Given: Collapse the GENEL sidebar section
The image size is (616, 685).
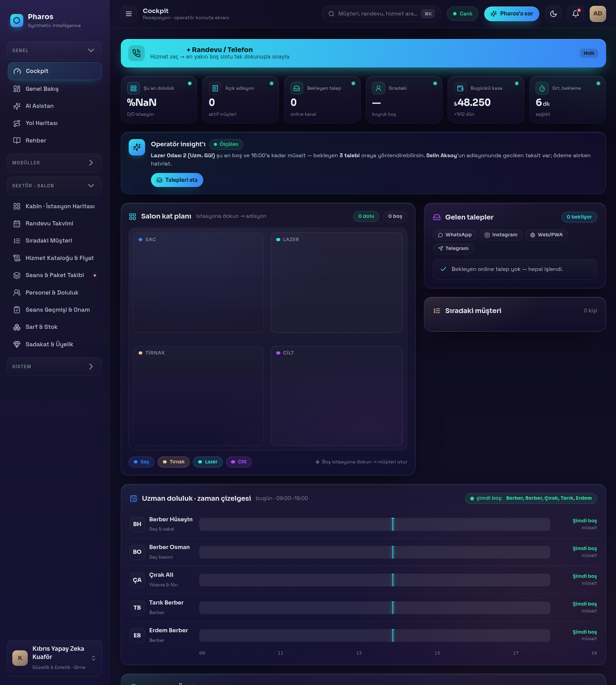Looking at the screenshot, I should pyautogui.click(x=54, y=50).
